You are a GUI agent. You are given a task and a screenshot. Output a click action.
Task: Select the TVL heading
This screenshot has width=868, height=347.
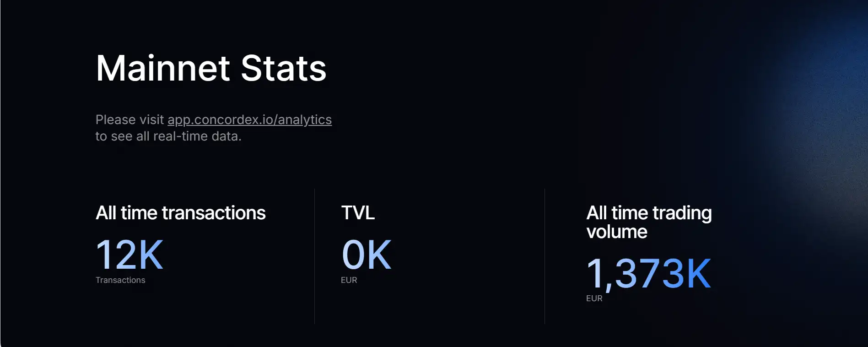pos(358,213)
